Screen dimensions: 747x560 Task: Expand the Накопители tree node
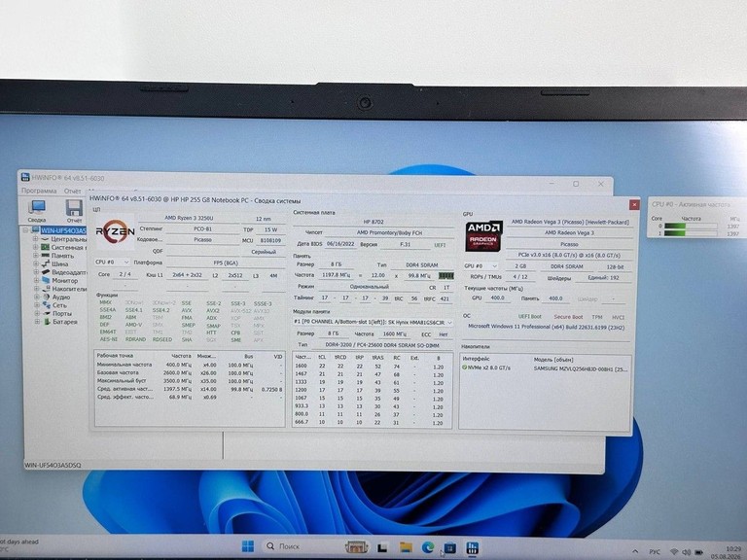click(x=36, y=289)
